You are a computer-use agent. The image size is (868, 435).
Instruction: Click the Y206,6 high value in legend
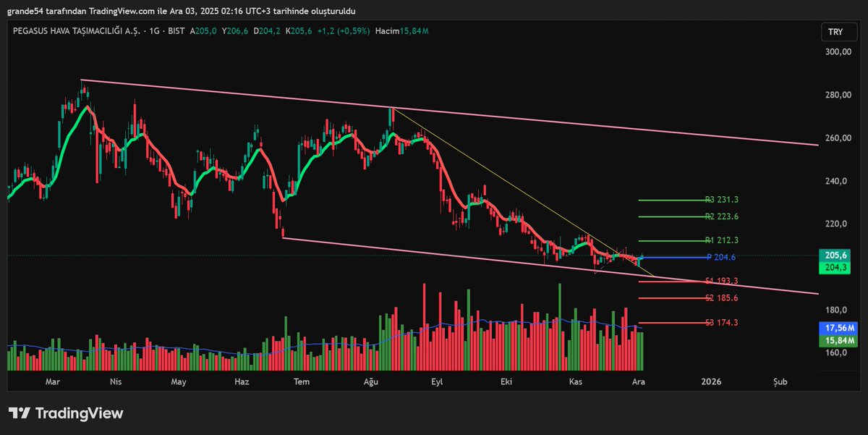(234, 31)
